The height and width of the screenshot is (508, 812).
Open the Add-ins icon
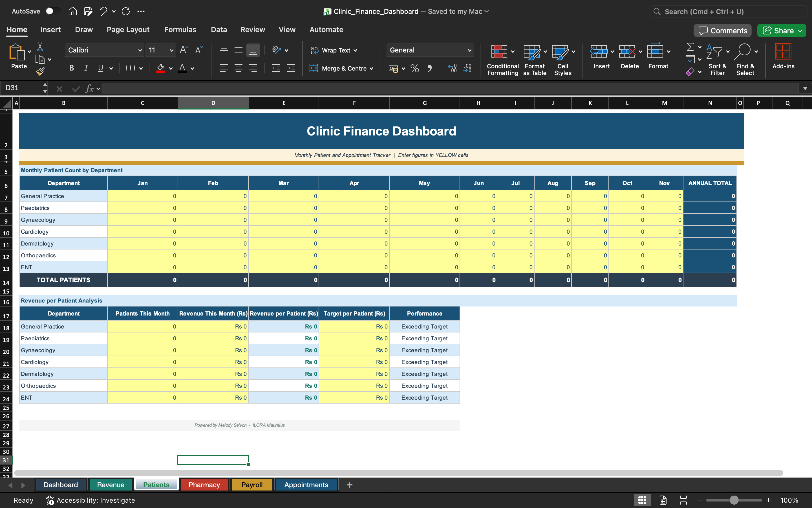click(783, 51)
